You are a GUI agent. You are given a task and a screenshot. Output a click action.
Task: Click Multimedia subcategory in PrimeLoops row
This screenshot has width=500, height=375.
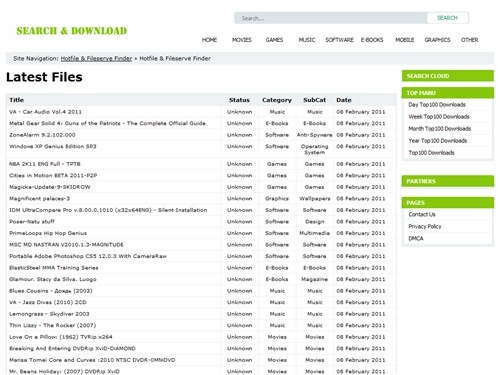(314, 233)
